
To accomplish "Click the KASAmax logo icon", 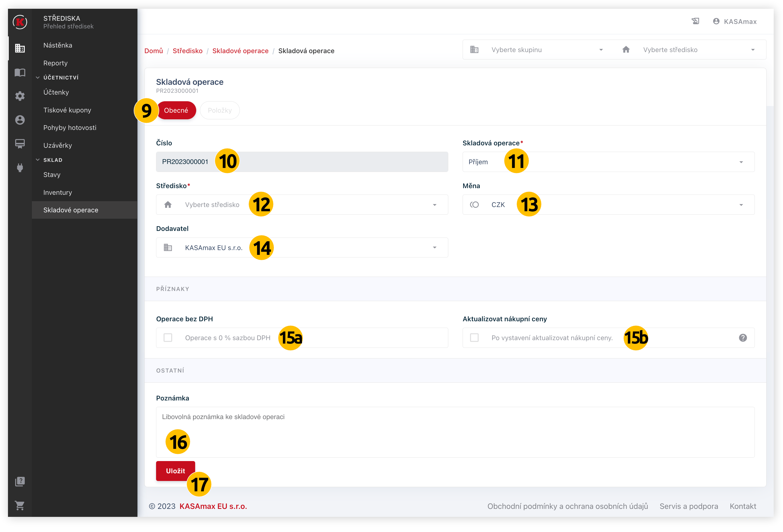I will 20,22.
